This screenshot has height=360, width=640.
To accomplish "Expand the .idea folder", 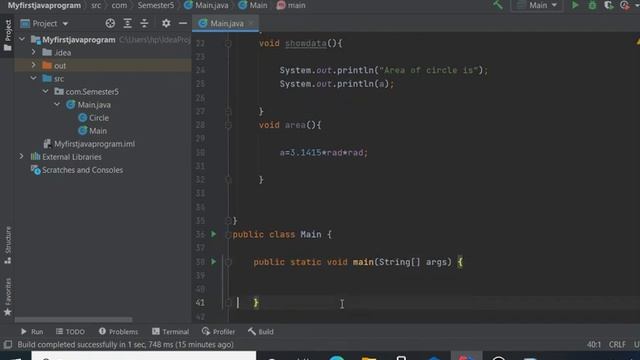I will [33, 52].
